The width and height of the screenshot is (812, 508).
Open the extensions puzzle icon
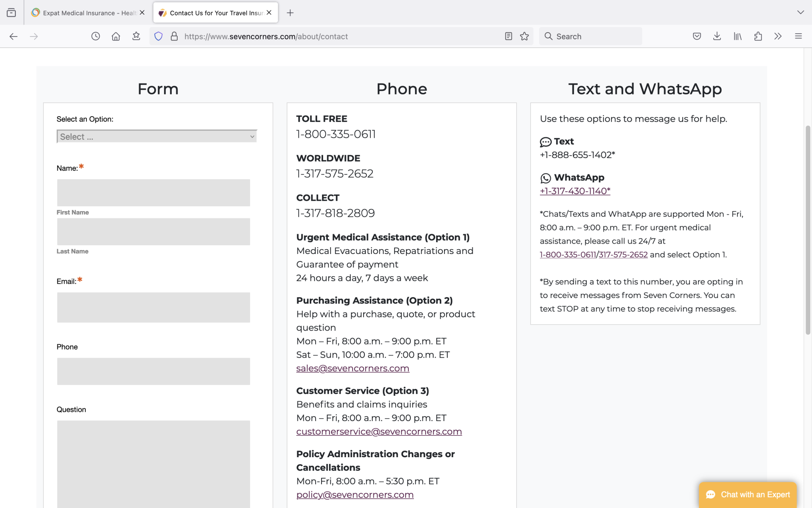758,37
